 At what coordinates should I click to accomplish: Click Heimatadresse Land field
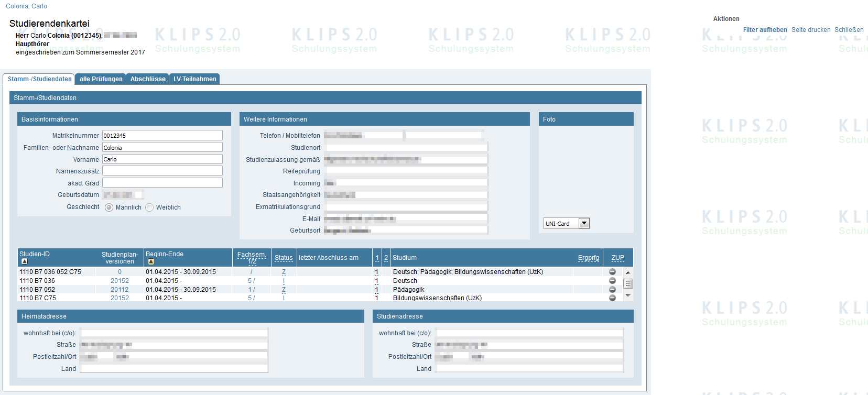coord(174,368)
